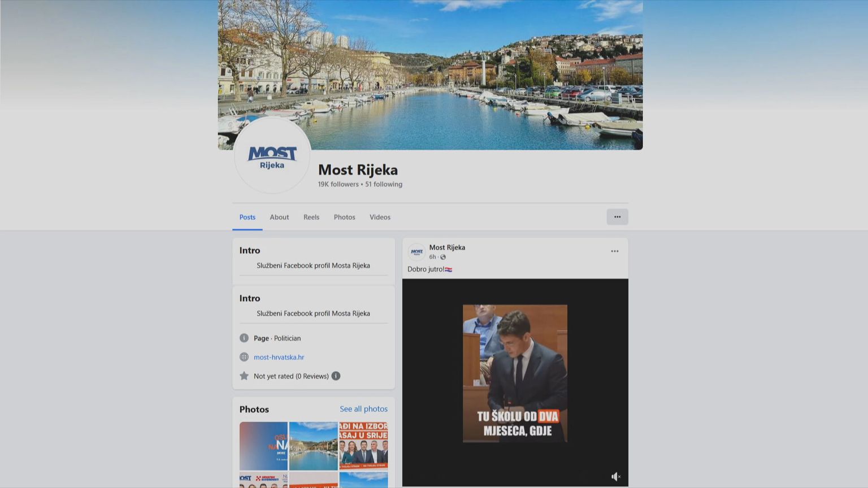Go to the Photos tab
Screen dimensions: 868x488
(x=344, y=217)
